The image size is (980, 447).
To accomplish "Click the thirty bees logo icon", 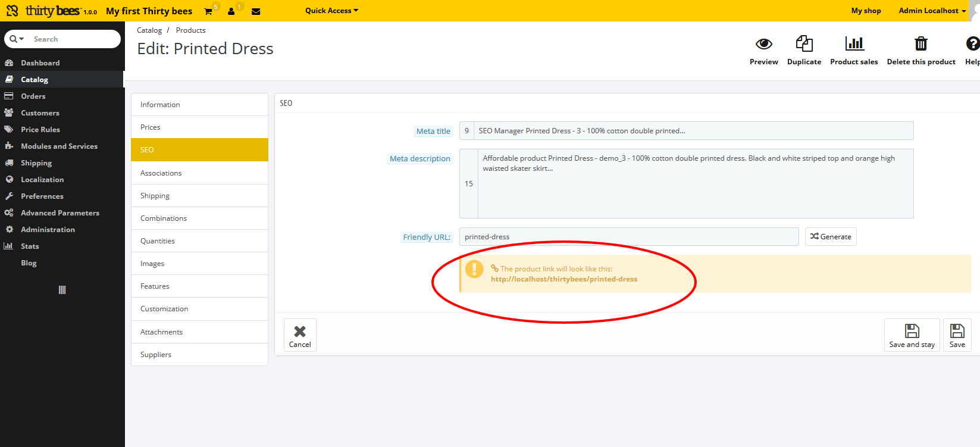I will 12,11.
